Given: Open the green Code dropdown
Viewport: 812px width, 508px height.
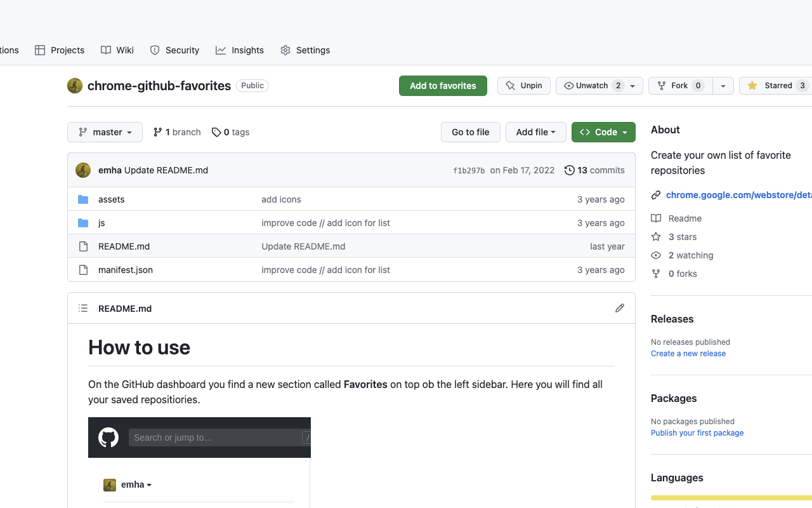Looking at the screenshot, I should coord(603,132).
